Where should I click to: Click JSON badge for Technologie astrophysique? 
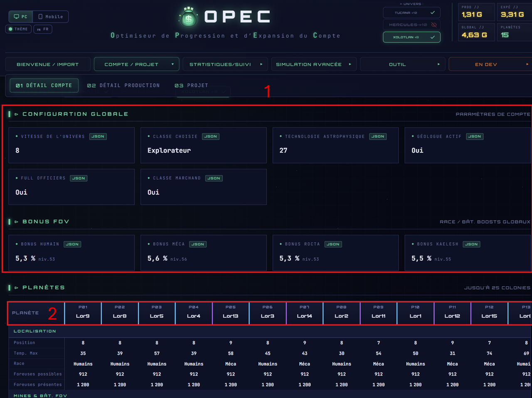378,136
